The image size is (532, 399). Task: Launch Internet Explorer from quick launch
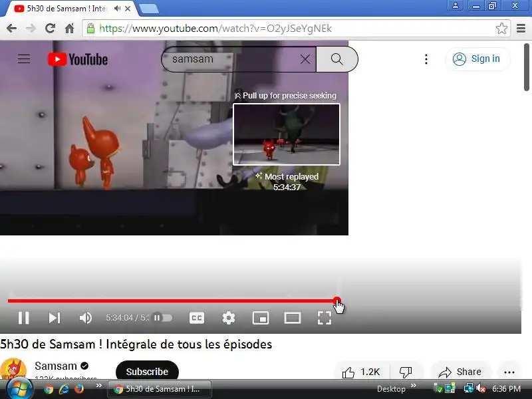point(64,389)
